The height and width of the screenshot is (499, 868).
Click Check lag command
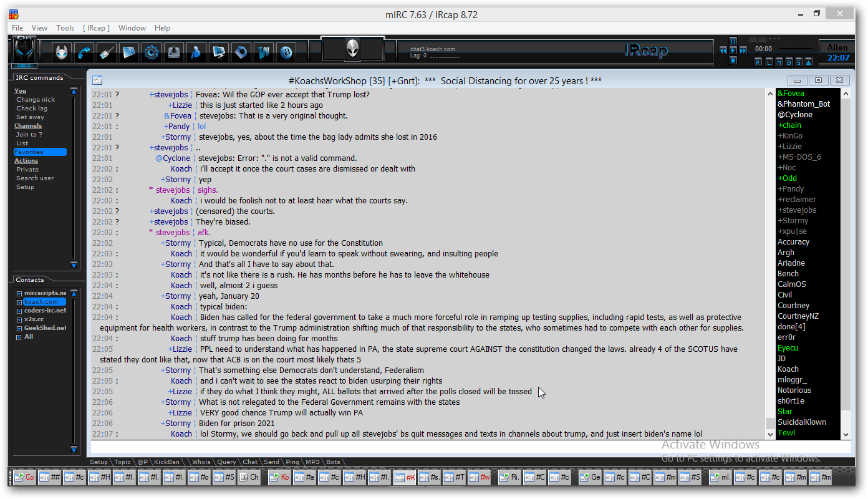click(x=32, y=109)
